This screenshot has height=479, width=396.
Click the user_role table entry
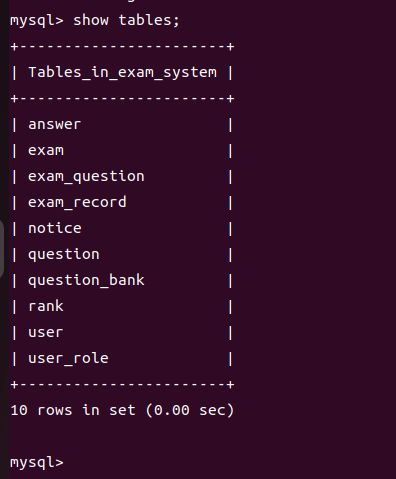click(x=68, y=358)
